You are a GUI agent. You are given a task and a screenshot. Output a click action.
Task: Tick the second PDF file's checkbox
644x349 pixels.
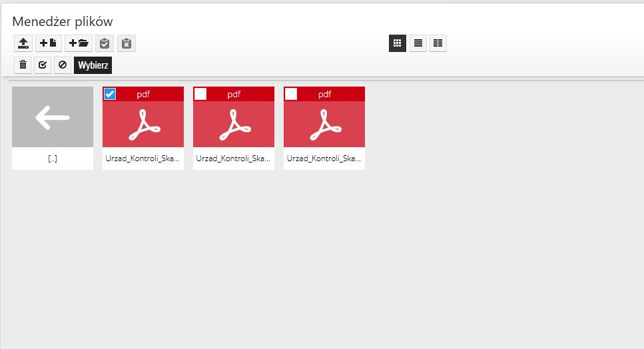200,94
